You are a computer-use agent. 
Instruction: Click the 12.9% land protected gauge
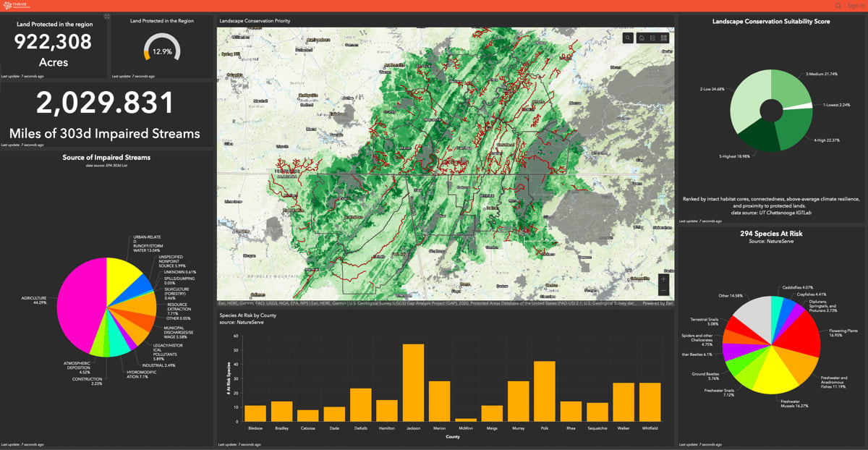pyautogui.click(x=163, y=51)
